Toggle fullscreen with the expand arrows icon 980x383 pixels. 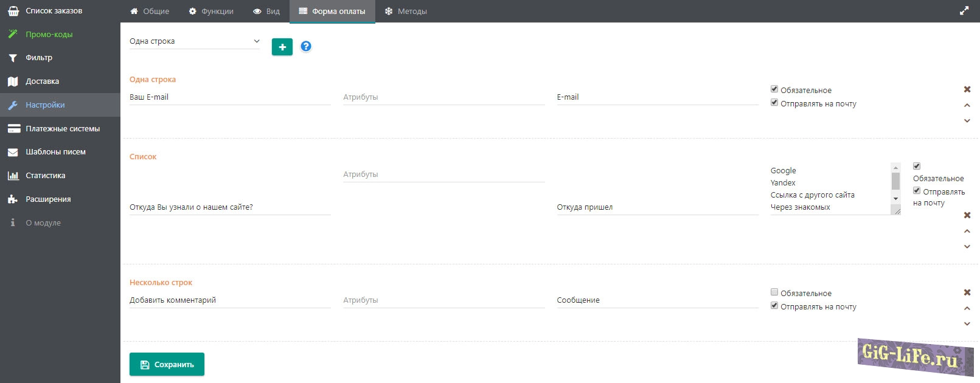964,11
